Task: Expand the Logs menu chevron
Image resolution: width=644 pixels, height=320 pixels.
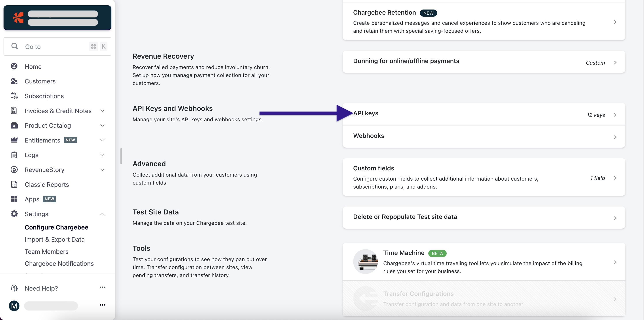Action: pyautogui.click(x=102, y=155)
